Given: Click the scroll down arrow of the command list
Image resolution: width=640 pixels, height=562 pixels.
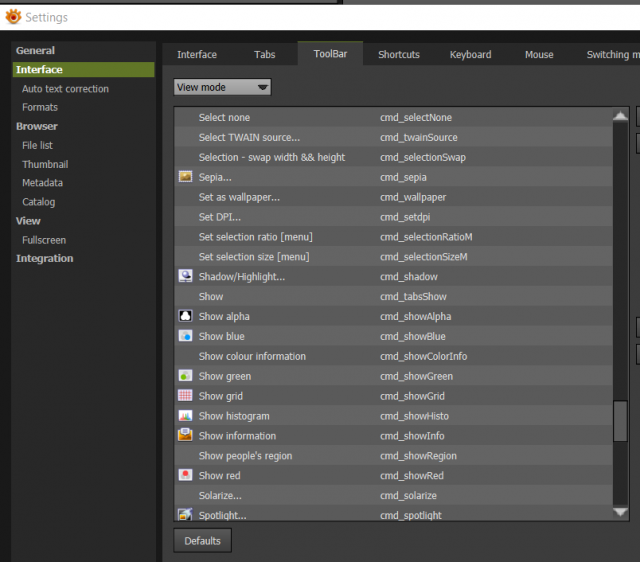Looking at the screenshot, I should [x=620, y=512].
